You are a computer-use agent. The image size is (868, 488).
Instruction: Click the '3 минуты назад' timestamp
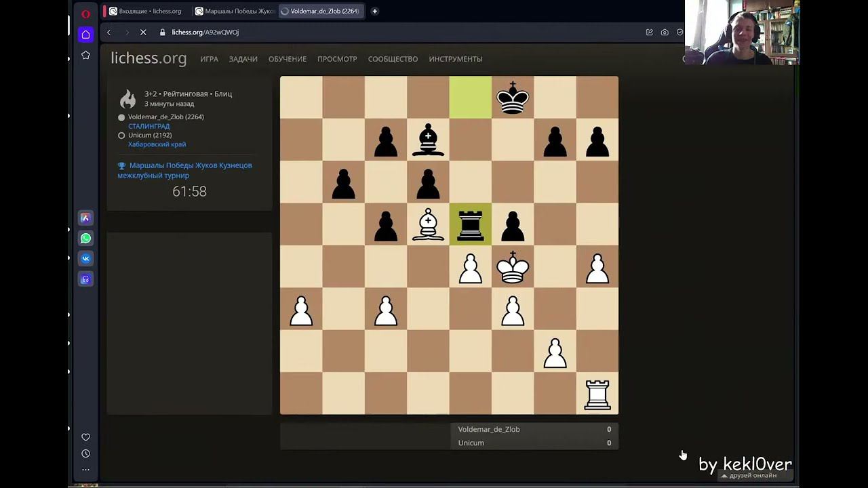pos(169,104)
